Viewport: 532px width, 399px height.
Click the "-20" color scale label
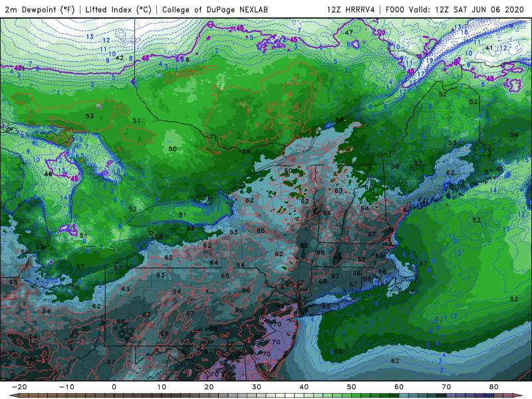tap(19, 387)
